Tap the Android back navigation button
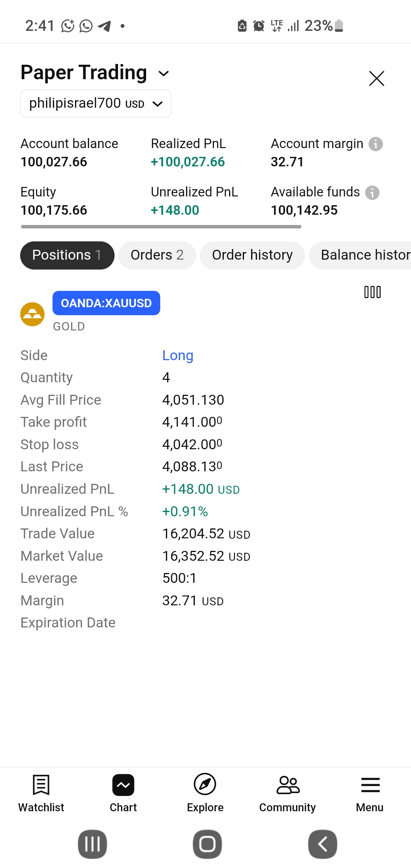This screenshot has width=411, height=868. 323,844
